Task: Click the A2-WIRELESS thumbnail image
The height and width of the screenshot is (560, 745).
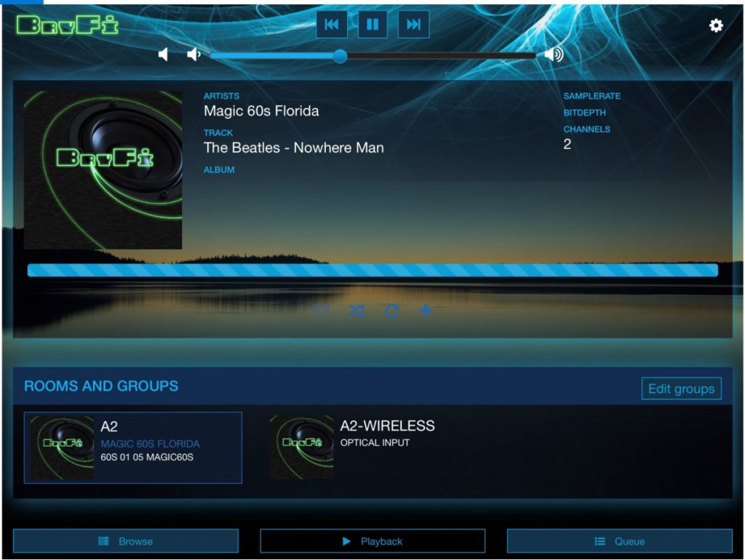Action: pos(301,447)
